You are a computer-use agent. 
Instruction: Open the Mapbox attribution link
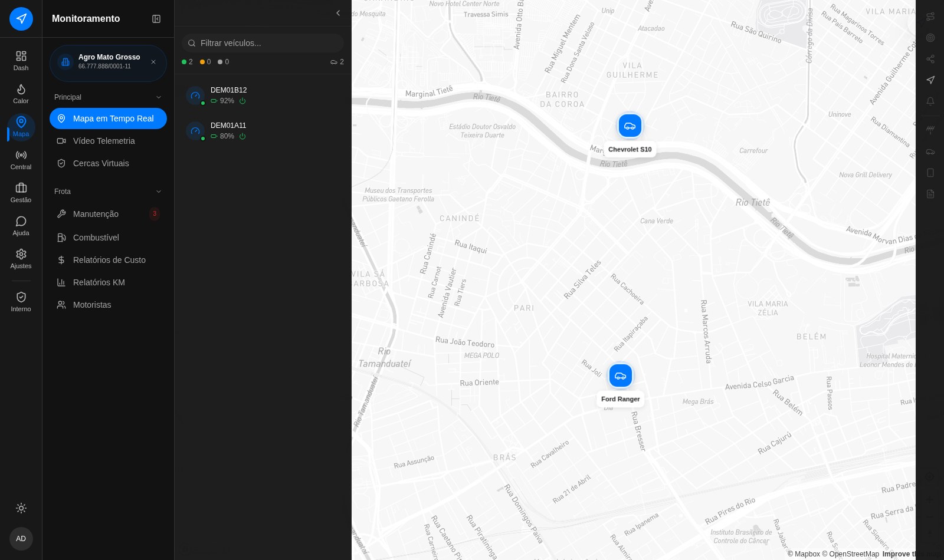[x=804, y=554]
